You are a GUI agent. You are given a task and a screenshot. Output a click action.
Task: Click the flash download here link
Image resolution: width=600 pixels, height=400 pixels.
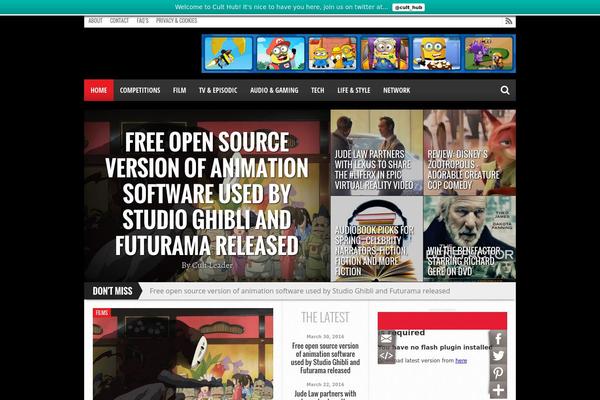pyautogui.click(x=461, y=361)
